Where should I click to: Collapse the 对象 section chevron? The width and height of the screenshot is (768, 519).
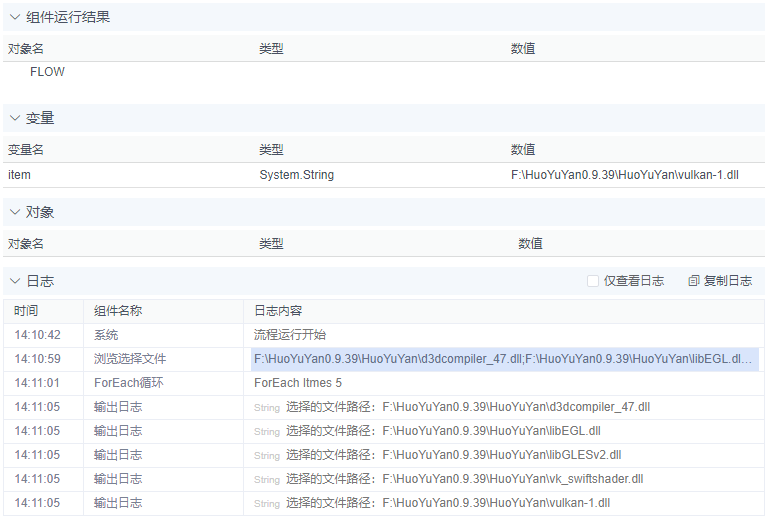click(x=15, y=212)
